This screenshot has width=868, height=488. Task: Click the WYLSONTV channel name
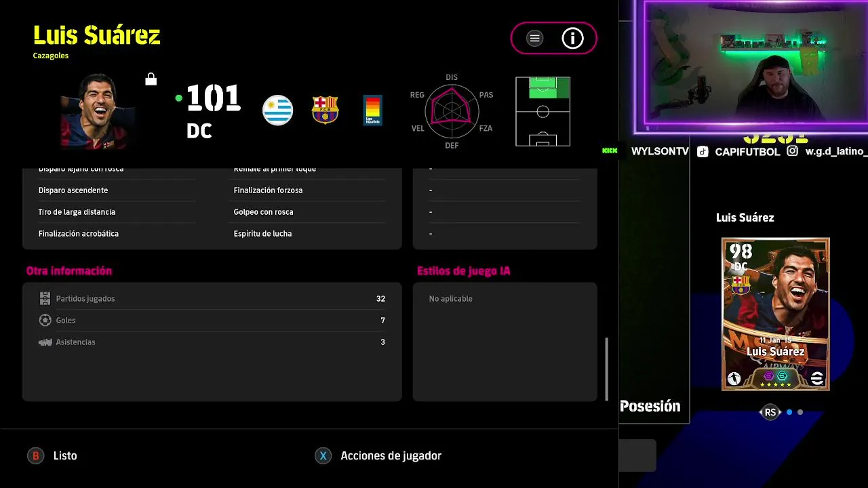[x=660, y=151]
